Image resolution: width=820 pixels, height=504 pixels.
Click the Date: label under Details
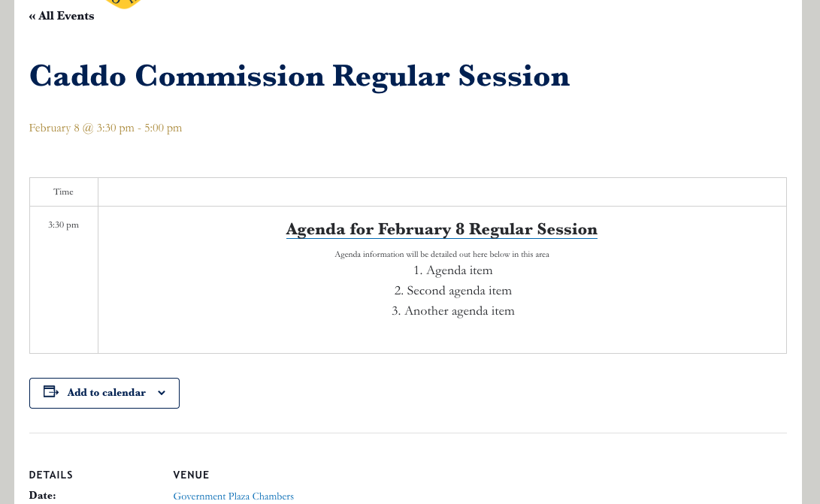pos(43,496)
